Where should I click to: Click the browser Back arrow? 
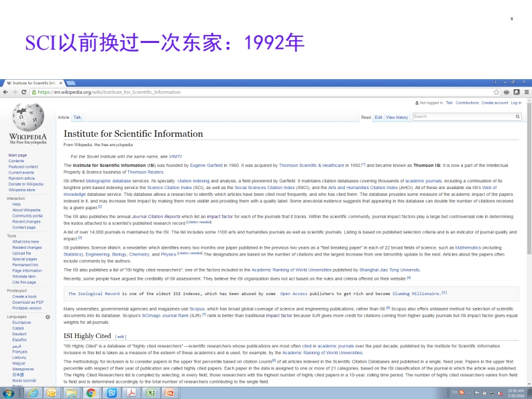coord(5,92)
